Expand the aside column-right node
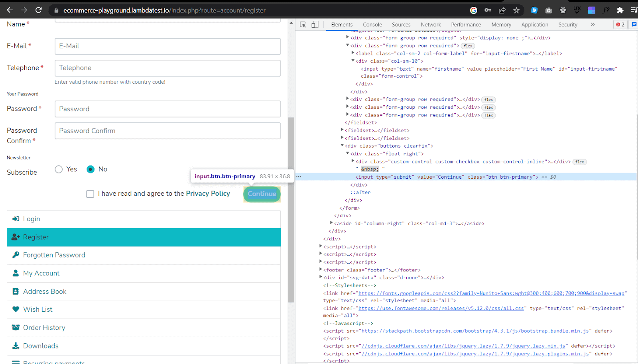The height and width of the screenshot is (364, 638). pos(331,223)
